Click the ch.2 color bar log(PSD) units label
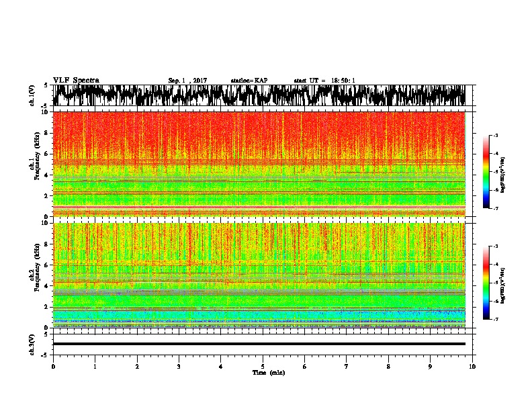 (x=503, y=285)
